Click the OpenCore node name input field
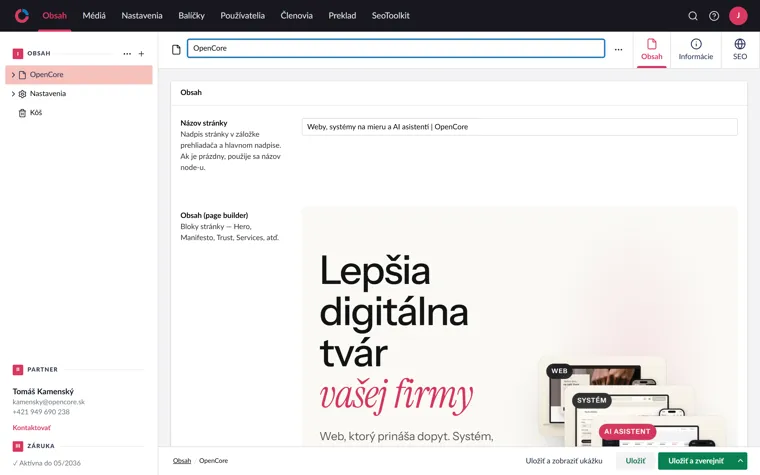 pos(396,48)
